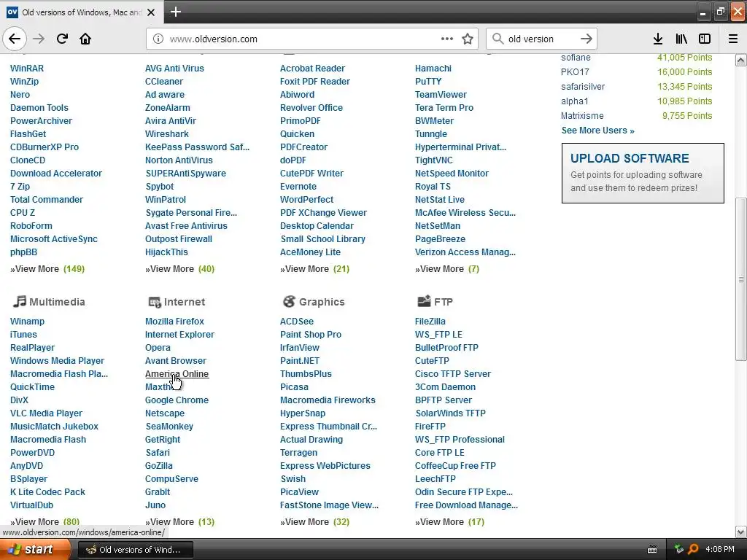
Task: Select the Old versions of Windows tab
Action: (82, 12)
